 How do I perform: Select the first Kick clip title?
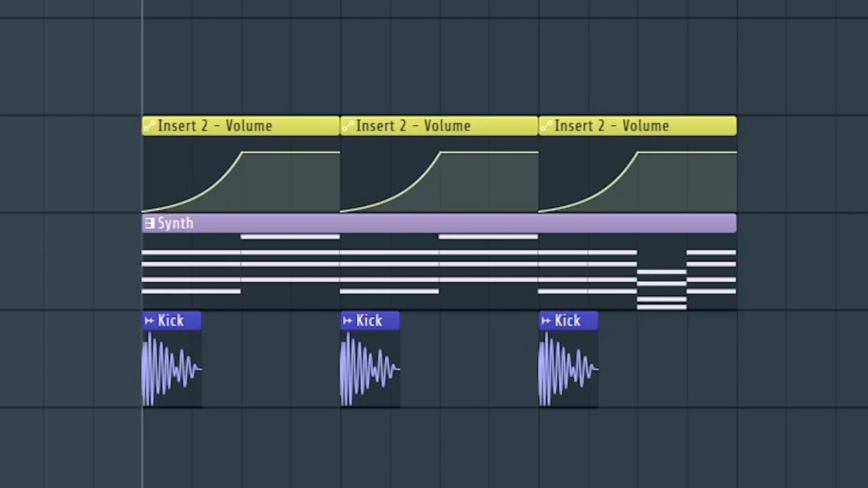[x=172, y=321]
